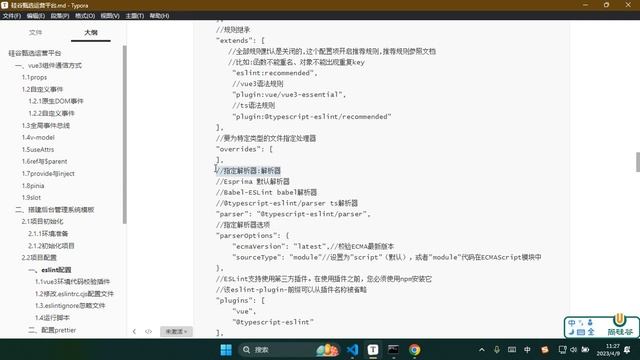This screenshot has width=640, height=360.
Task: Toggle source code mode icon
Action: pos(148,331)
